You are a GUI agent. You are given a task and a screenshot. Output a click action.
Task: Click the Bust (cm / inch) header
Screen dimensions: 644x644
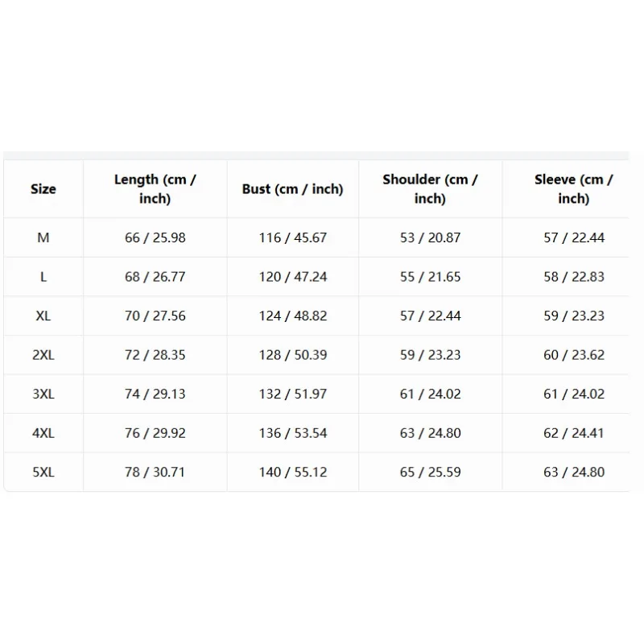(x=292, y=189)
